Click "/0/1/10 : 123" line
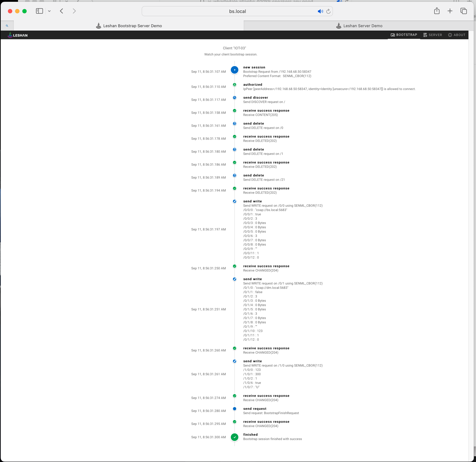This screenshot has width=476, height=462. 253,331
